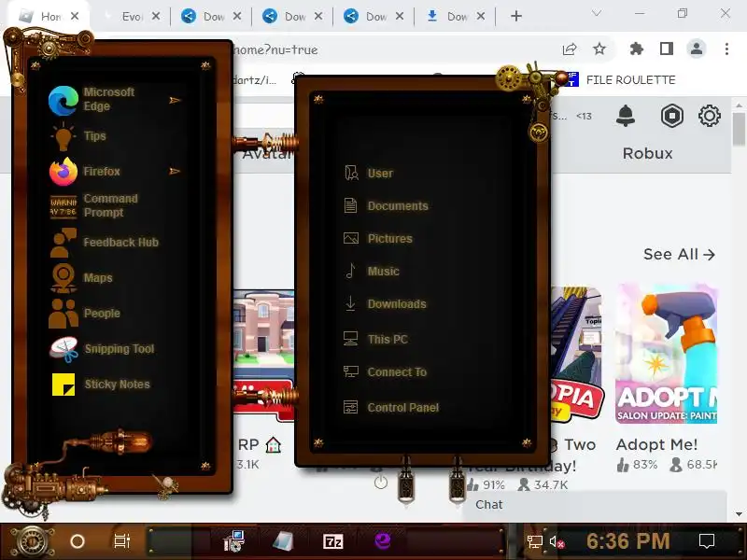Open the 7z taskbar app
The width and height of the screenshot is (747, 560).
pos(333,541)
